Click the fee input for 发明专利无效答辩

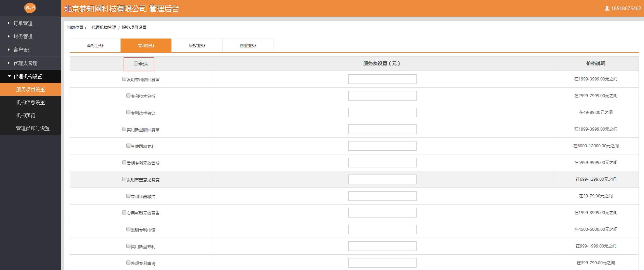coord(382,163)
